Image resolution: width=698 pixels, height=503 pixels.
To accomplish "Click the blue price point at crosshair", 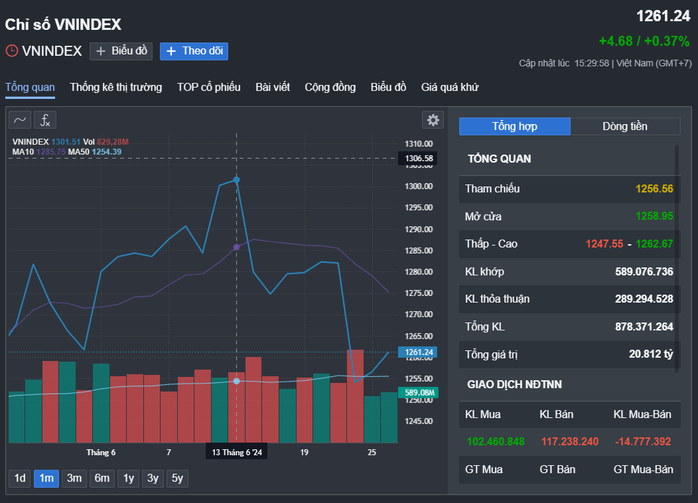I will tap(236, 180).
